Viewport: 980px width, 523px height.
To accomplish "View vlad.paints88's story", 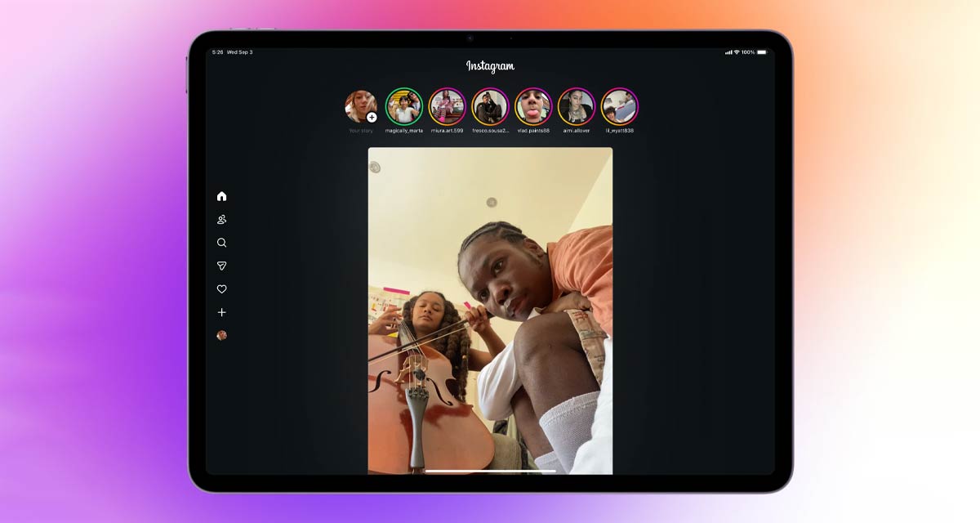I will coord(533,106).
